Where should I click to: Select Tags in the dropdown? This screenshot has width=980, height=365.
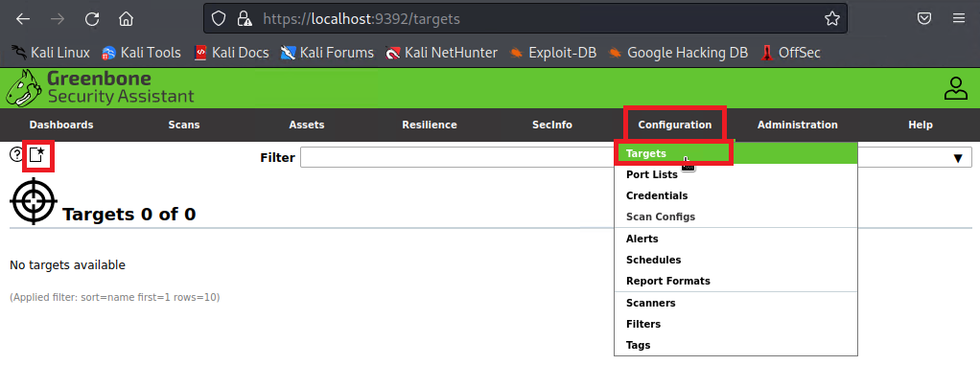[x=736, y=345]
